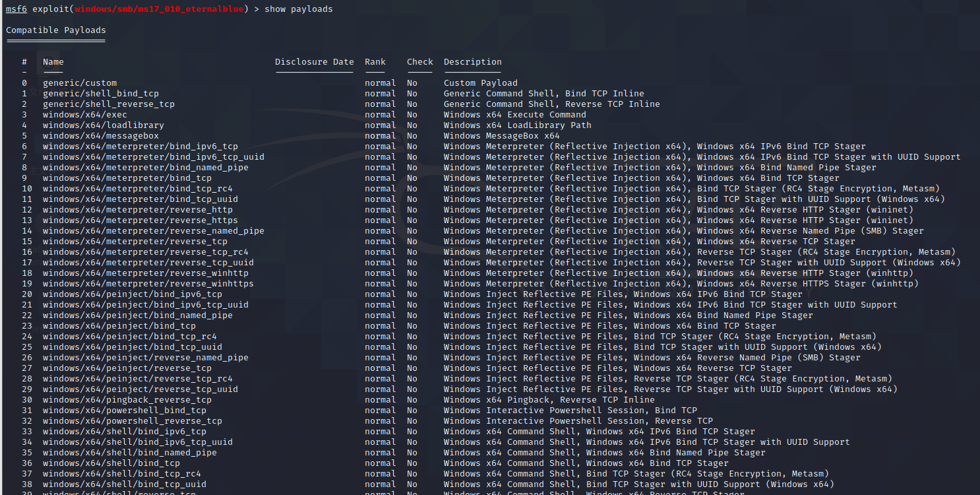Click 'windows/x64/shell/bind_tcp' payload name

click(111, 463)
